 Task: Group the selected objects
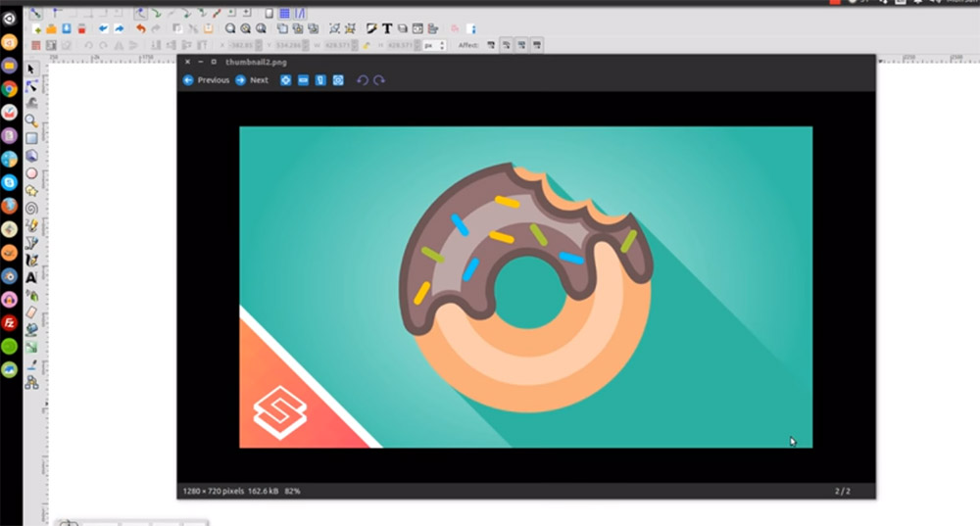pos(335,28)
